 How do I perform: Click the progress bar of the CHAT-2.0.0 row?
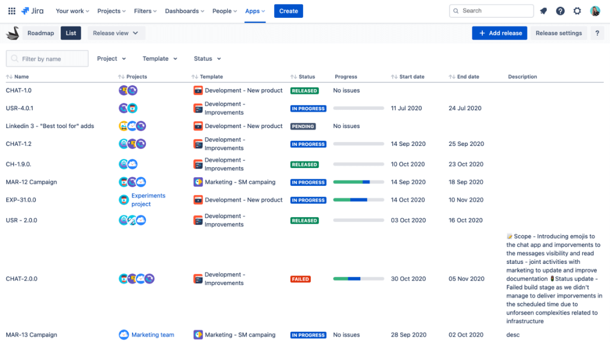tap(358, 279)
